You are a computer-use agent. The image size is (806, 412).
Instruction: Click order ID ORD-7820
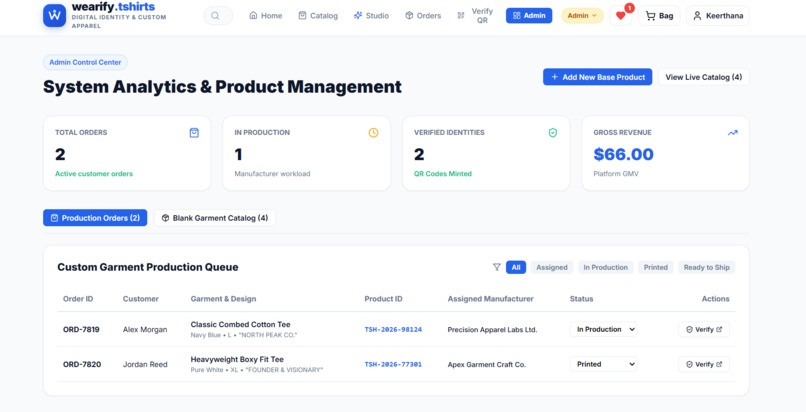point(82,364)
